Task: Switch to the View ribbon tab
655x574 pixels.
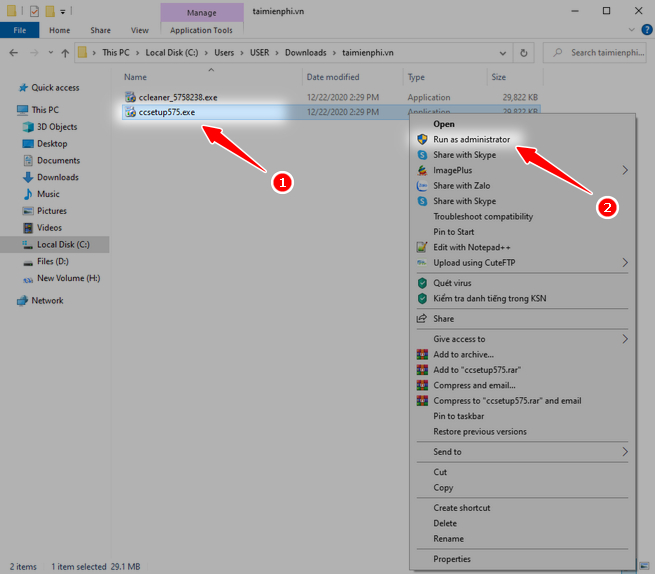Action: (x=139, y=30)
